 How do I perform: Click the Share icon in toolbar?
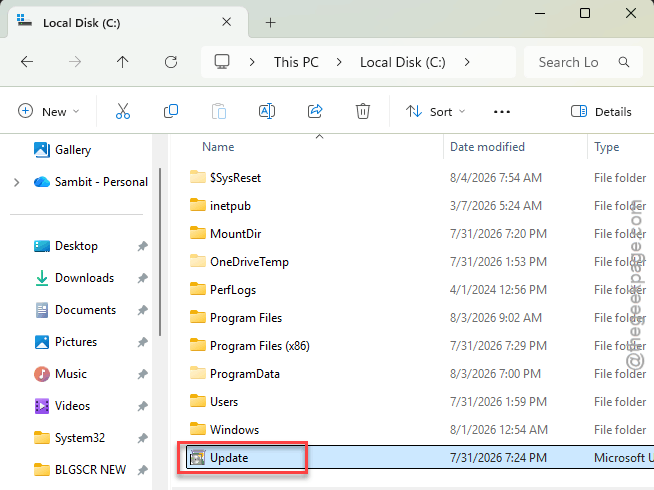click(315, 111)
